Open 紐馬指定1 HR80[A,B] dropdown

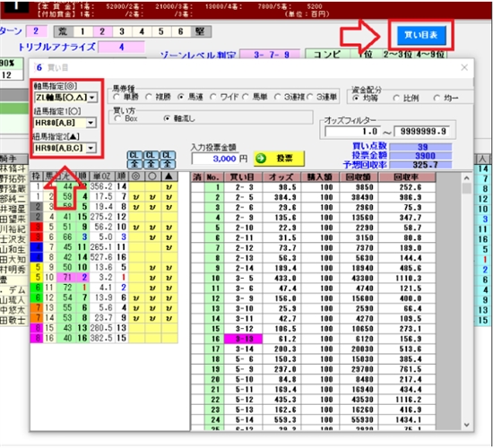[x=91, y=123]
